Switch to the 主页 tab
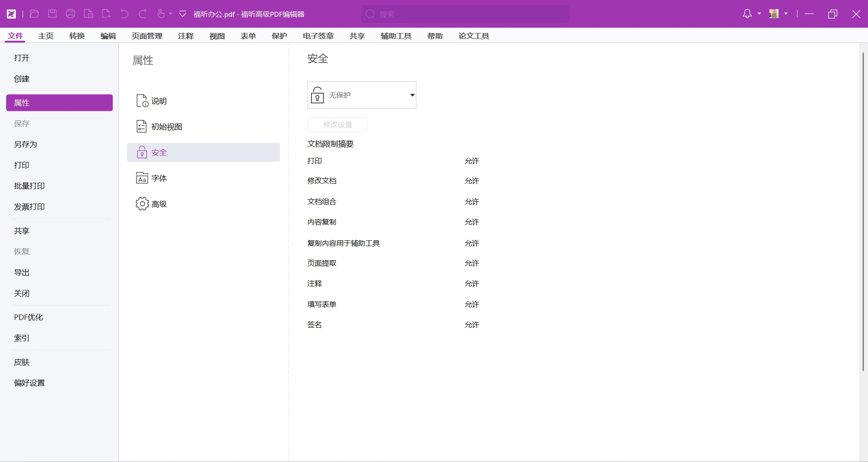 (46, 36)
